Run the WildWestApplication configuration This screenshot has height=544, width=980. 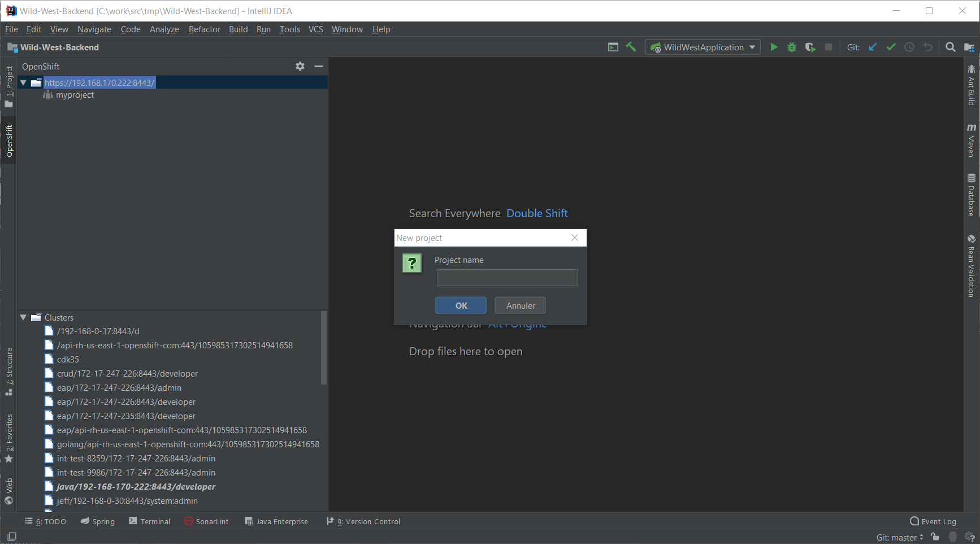click(774, 48)
